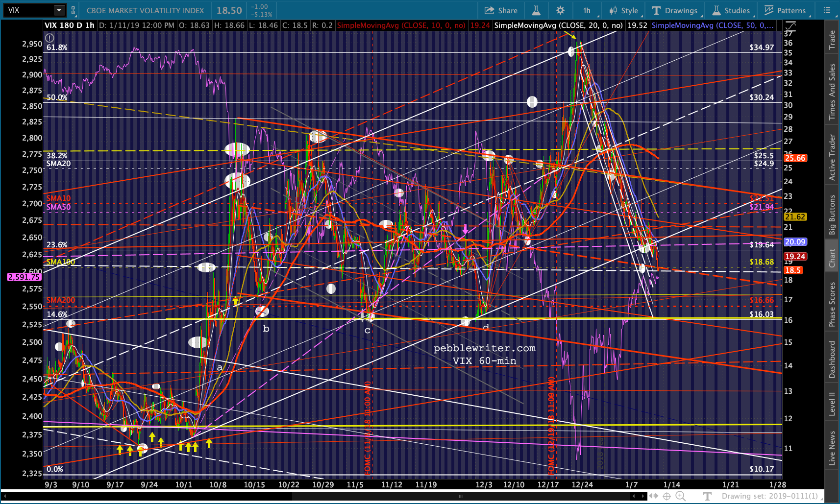The height and width of the screenshot is (504, 840).
Task: Open the Share menu
Action: pos(501,10)
